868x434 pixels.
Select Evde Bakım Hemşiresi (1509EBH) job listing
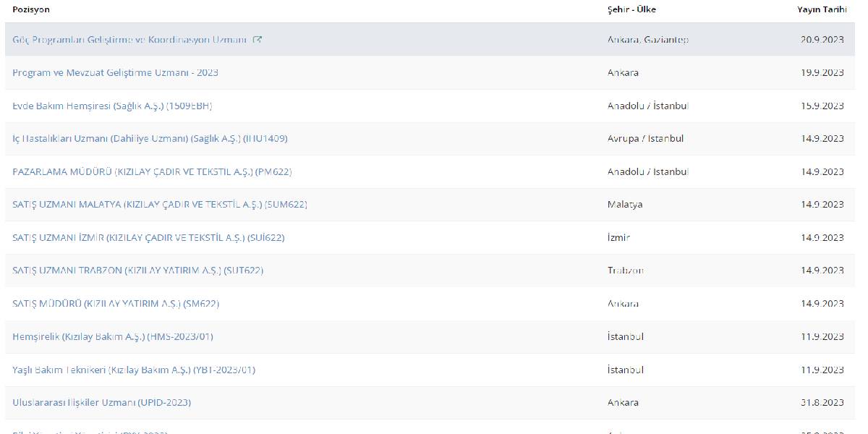pyautogui.click(x=112, y=106)
